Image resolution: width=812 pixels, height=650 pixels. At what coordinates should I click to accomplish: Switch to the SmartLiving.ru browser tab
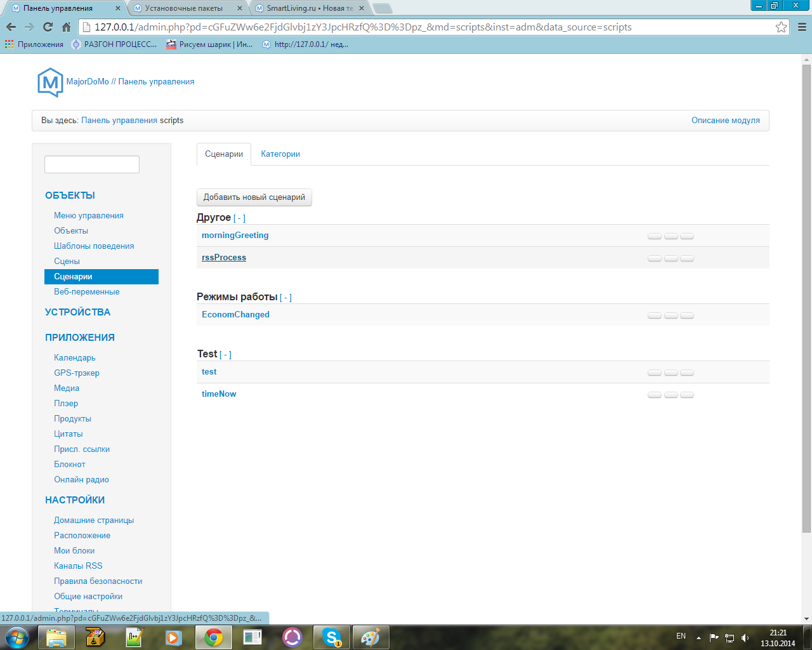310,8
